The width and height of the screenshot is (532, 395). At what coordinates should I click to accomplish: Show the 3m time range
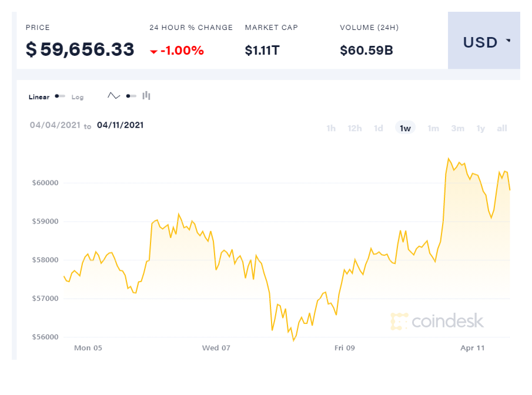coord(457,128)
